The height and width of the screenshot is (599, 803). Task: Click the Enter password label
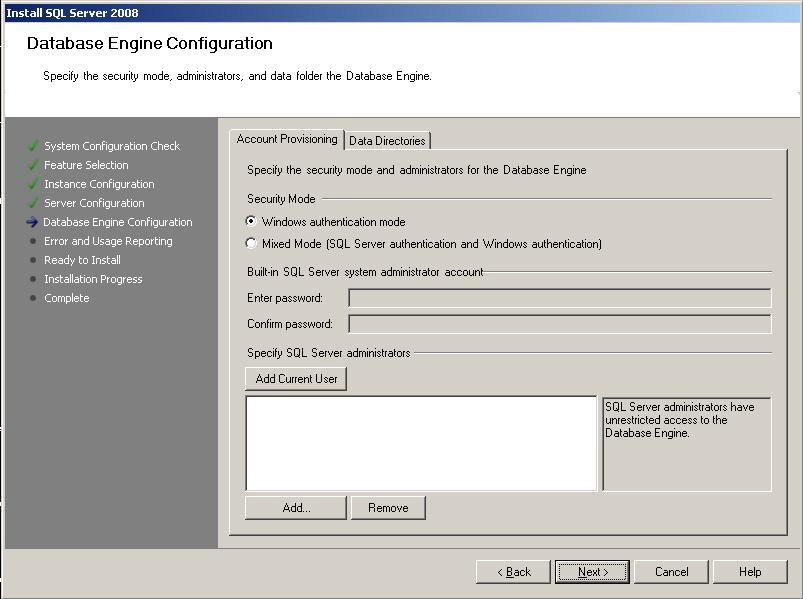pos(285,298)
